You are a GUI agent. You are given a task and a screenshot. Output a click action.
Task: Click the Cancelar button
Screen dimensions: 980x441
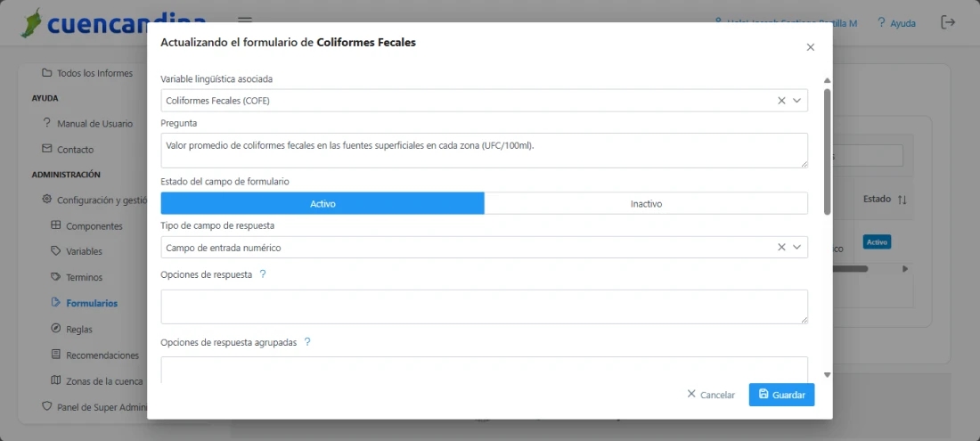click(x=710, y=395)
